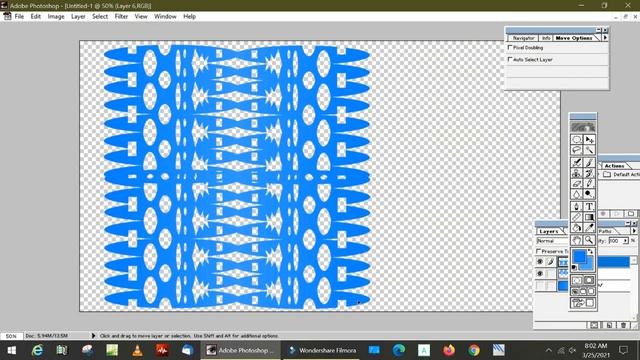
Task: Select the Magic Wand tool
Action: (589, 150)
